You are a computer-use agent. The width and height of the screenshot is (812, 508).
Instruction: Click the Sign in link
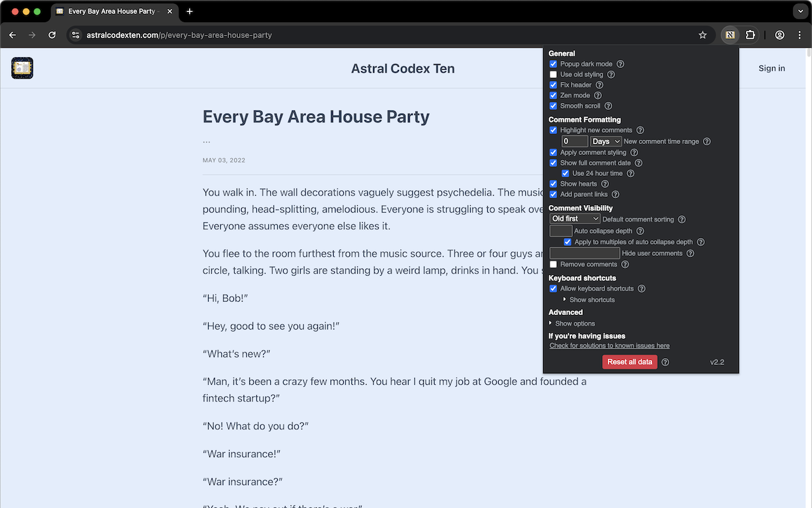pos(771,68)
